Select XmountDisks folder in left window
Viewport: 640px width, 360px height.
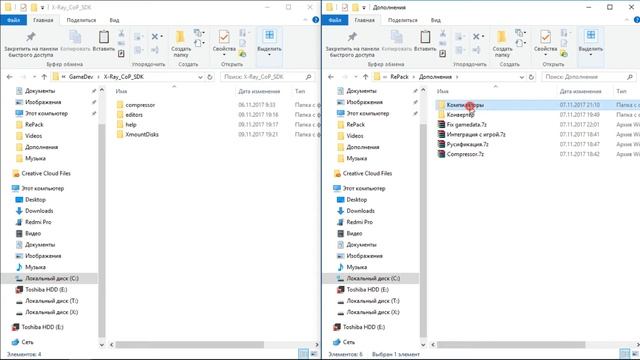(x=142, y=134)
